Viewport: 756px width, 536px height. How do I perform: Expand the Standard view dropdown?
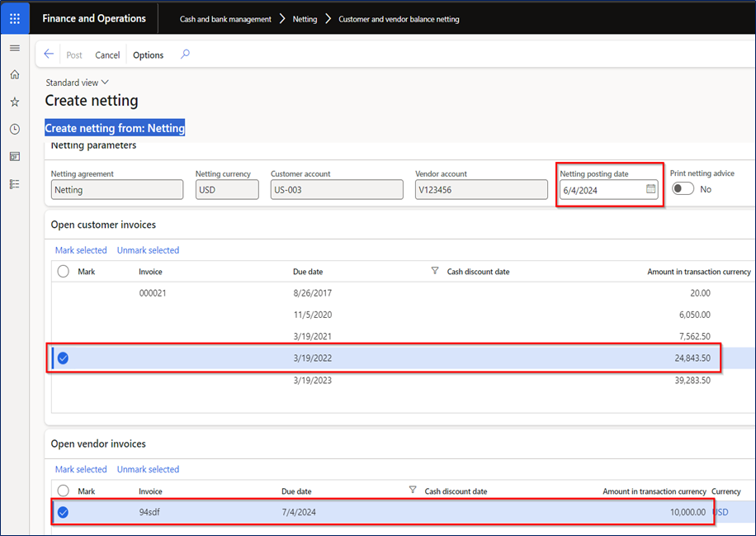pyautogui.click(x=77, y=83)
